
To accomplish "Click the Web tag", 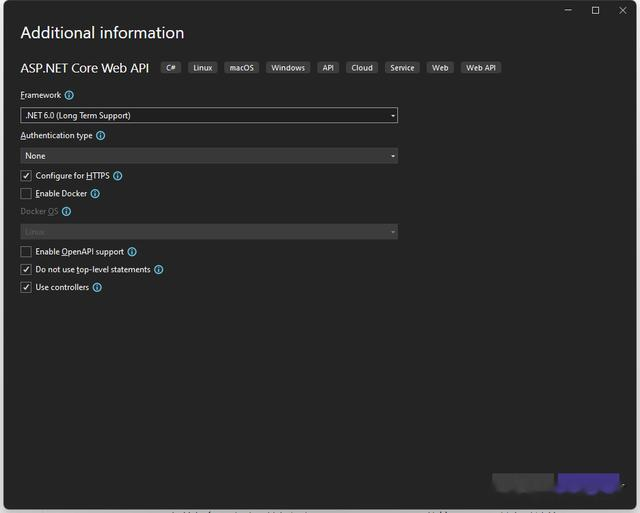I will [x=440, y=68].
